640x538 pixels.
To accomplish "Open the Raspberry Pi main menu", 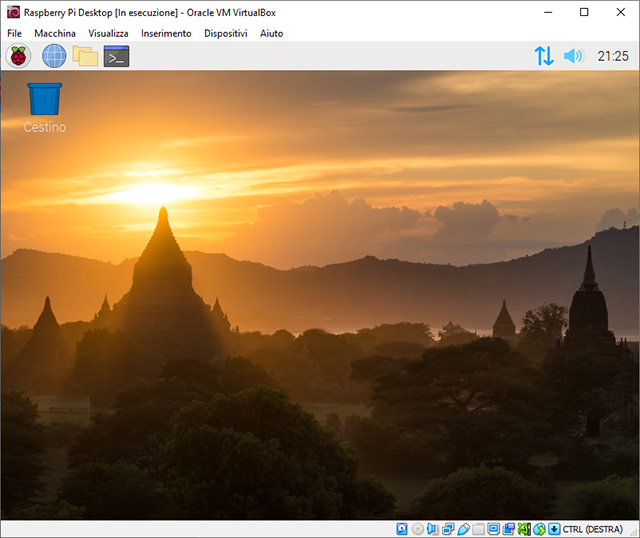I will click(x=19, y=56).
